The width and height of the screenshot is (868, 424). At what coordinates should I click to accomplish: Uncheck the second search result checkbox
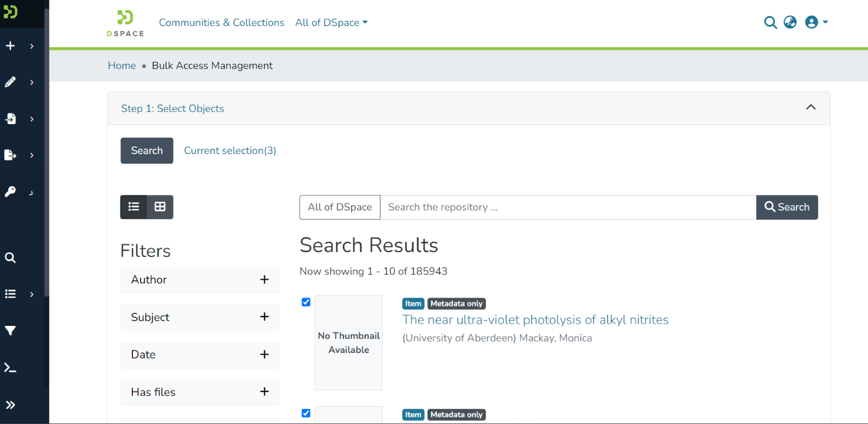[x=306, y=413]
